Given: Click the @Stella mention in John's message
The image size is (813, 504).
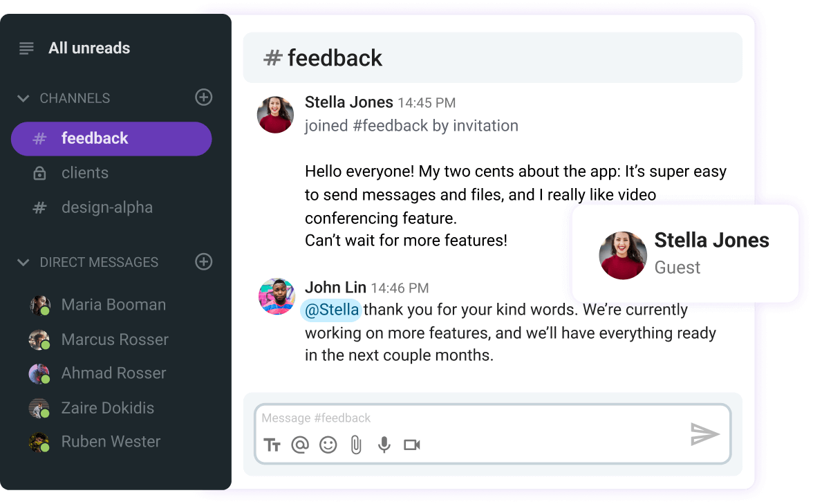Looking at the screenshot, I should [x=331, y=310].
